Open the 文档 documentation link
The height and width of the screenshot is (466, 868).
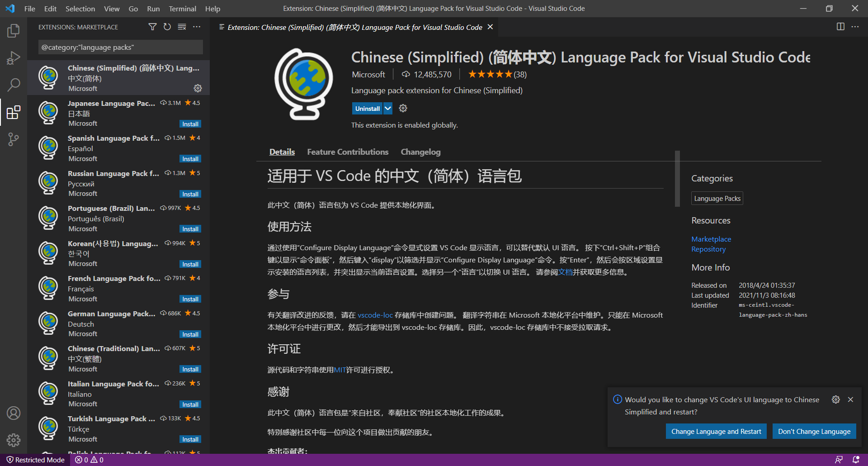pyautogui.click(x=565, y=272)
